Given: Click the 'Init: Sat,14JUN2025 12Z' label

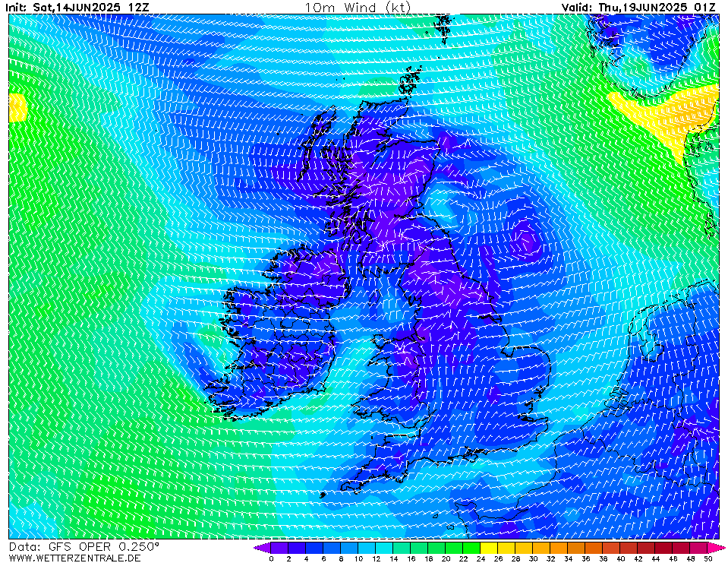Looking at the screenshot, I should 77,7.
